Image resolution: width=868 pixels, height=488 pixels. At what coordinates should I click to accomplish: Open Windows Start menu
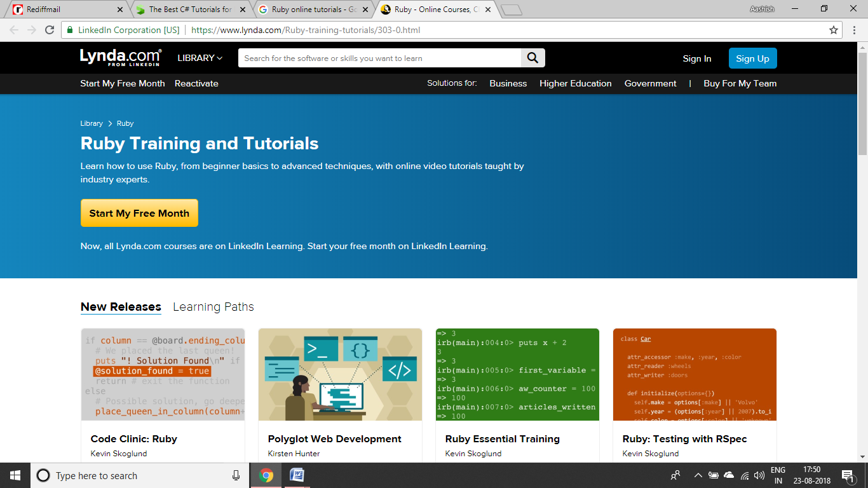pos(15,475)
